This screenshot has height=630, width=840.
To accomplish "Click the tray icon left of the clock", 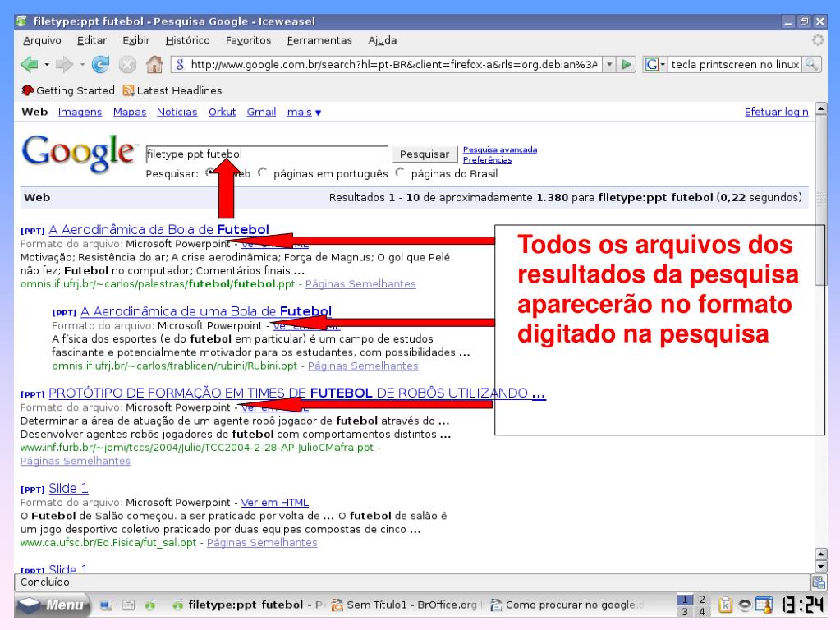I will [764, 605].
